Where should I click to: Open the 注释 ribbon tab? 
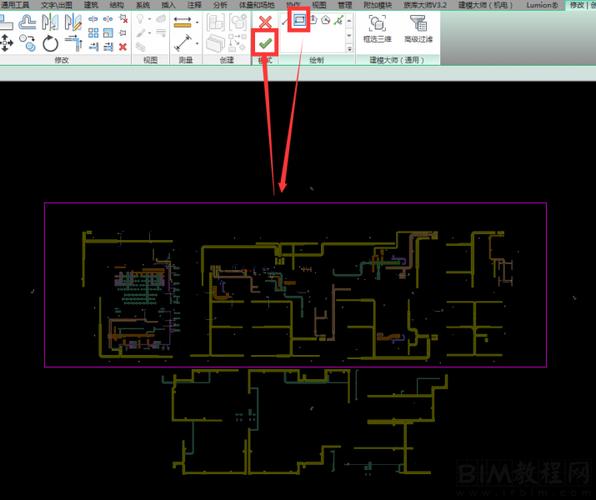[x=194, y=5]
